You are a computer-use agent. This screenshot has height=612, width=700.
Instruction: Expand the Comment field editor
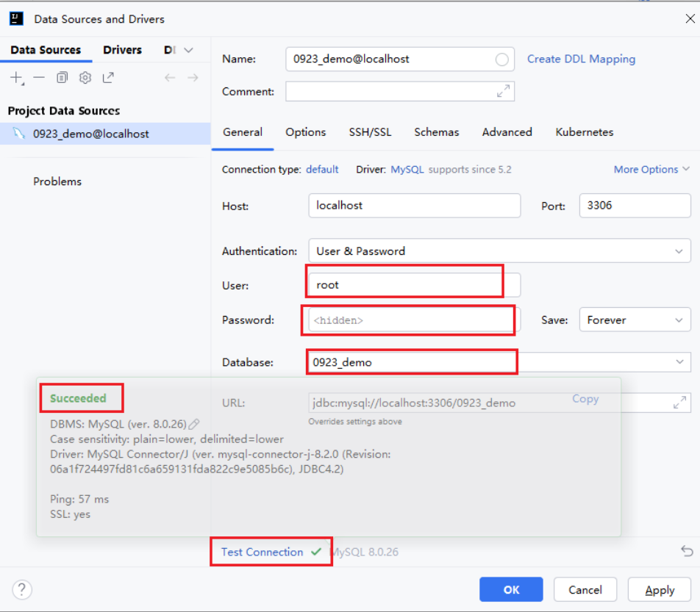click(x=503, y=91)
